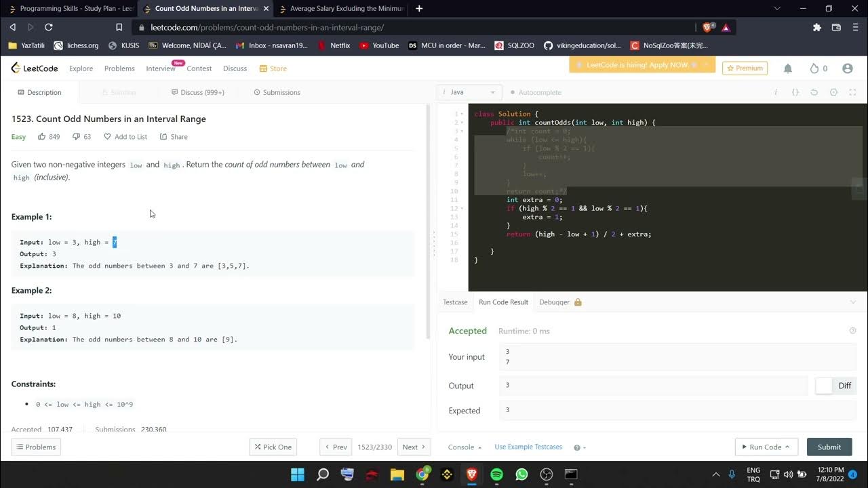Viewport: 868px width, 488px height.
Task: Enter editor fullscreen mode
Action: (x=852, y=92)
